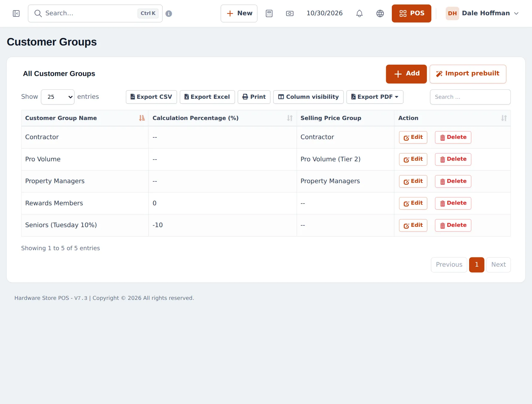Sort by Calculation Percentage column
This screenshot has width=532, height=404.
coord(223,118)
